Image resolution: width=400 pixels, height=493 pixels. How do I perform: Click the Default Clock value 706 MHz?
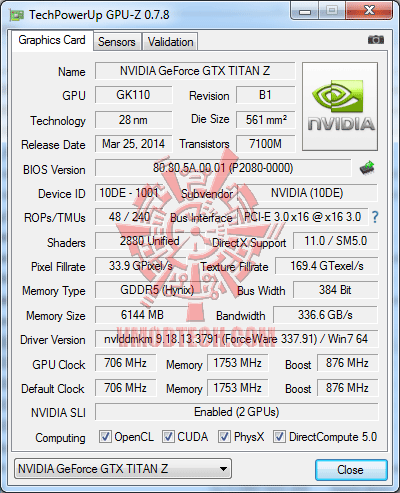pos(126,388)
